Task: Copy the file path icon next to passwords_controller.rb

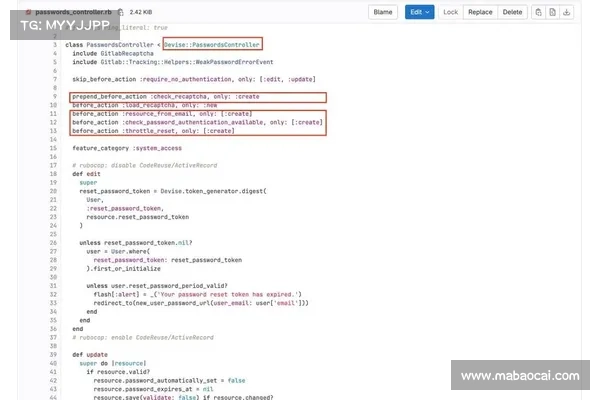Action: pos(121,12)
